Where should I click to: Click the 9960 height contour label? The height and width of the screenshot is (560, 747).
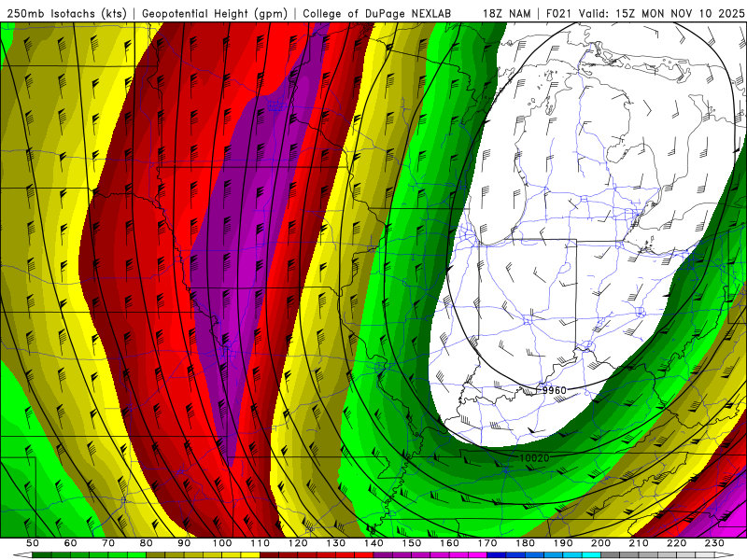(x=555, y=390)
